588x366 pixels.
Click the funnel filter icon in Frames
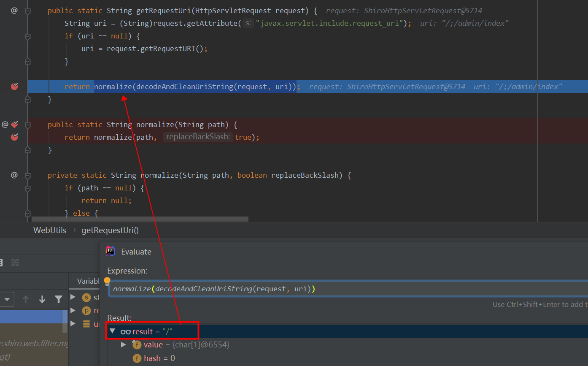[x=59, y=299]
